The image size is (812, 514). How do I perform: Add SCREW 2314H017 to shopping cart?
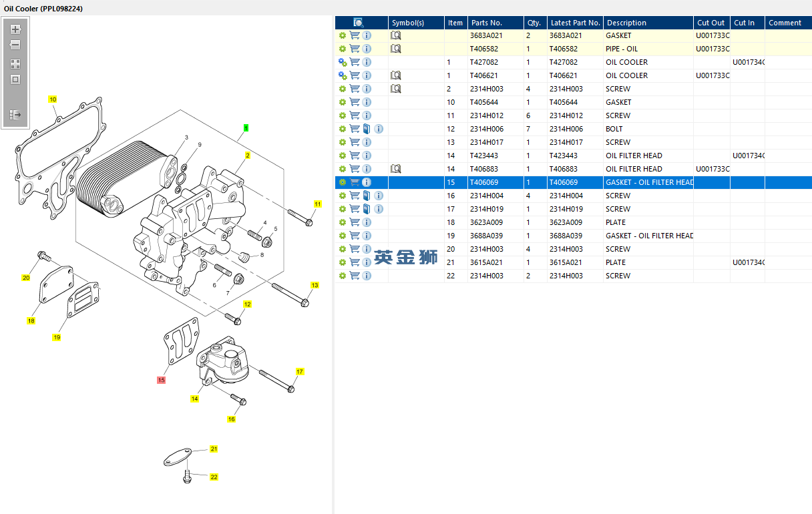pos(355,142)
